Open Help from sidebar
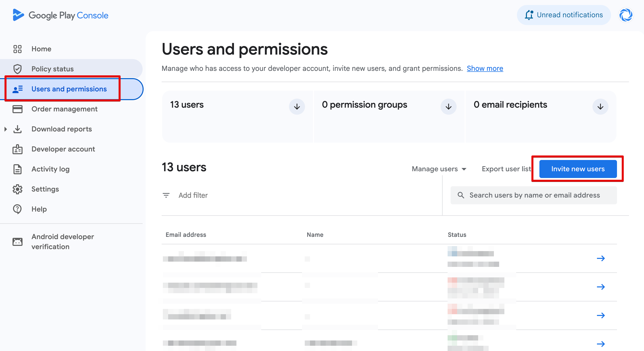The image size is (644, 351). [39, 209]
